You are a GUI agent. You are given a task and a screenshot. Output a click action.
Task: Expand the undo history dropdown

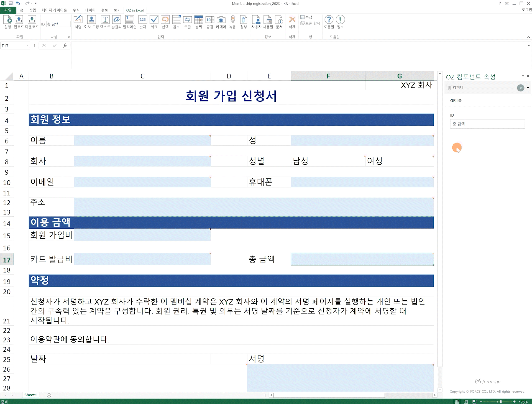coord(22,3)
